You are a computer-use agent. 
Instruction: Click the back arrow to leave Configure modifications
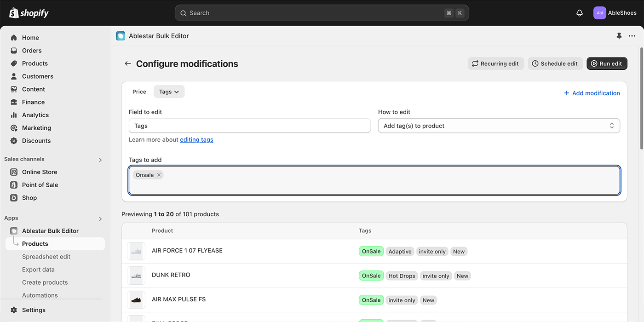click(x=127, y=63)
